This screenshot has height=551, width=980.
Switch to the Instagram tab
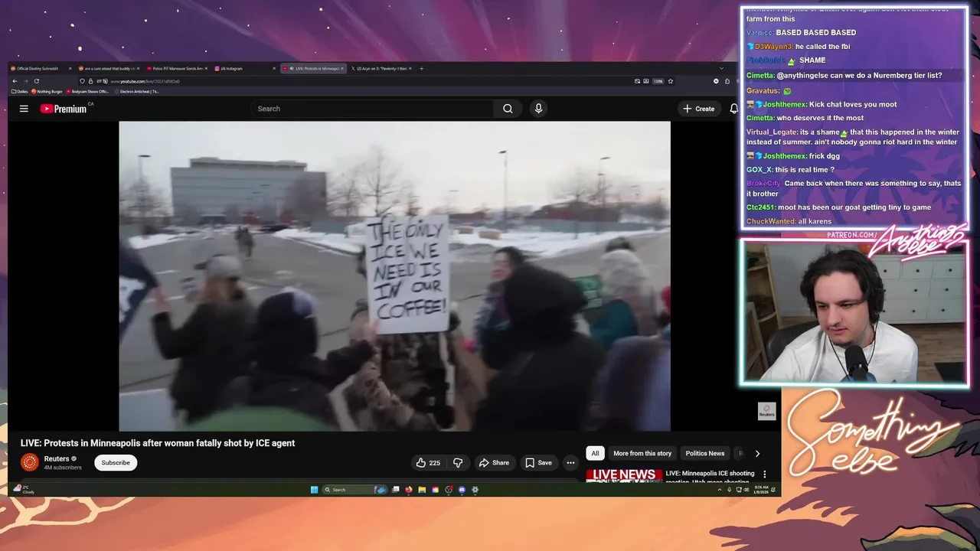244,68
